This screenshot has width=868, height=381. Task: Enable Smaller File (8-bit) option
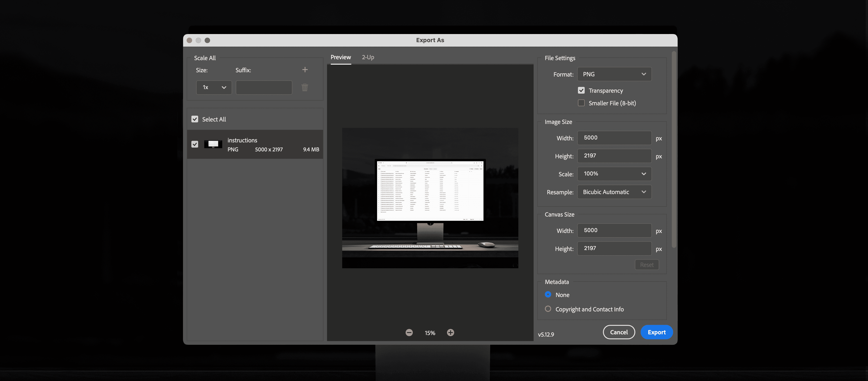coord(581,103)
